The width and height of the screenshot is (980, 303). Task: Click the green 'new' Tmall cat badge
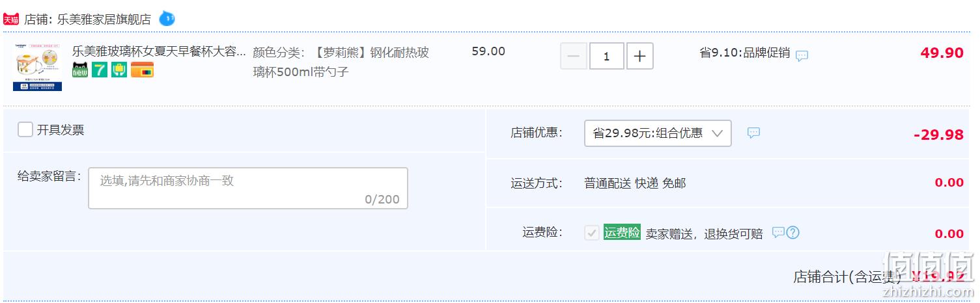pyautogui.click(x=80, y=70)
